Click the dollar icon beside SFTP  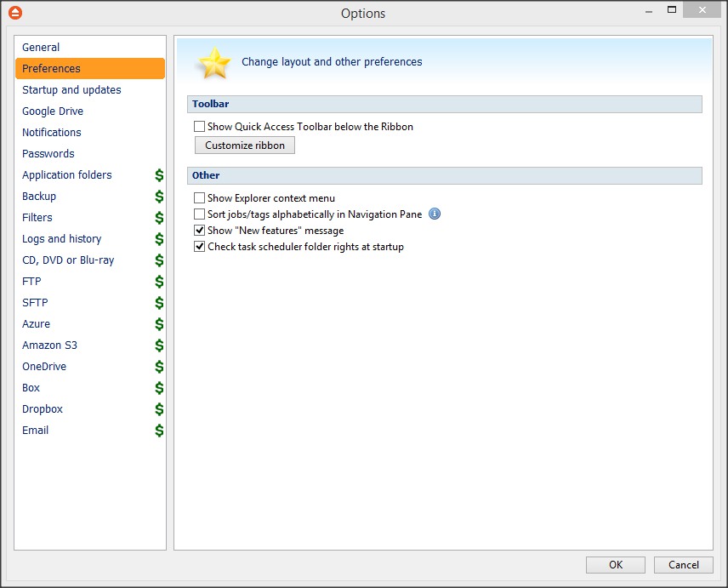(159, 303)
